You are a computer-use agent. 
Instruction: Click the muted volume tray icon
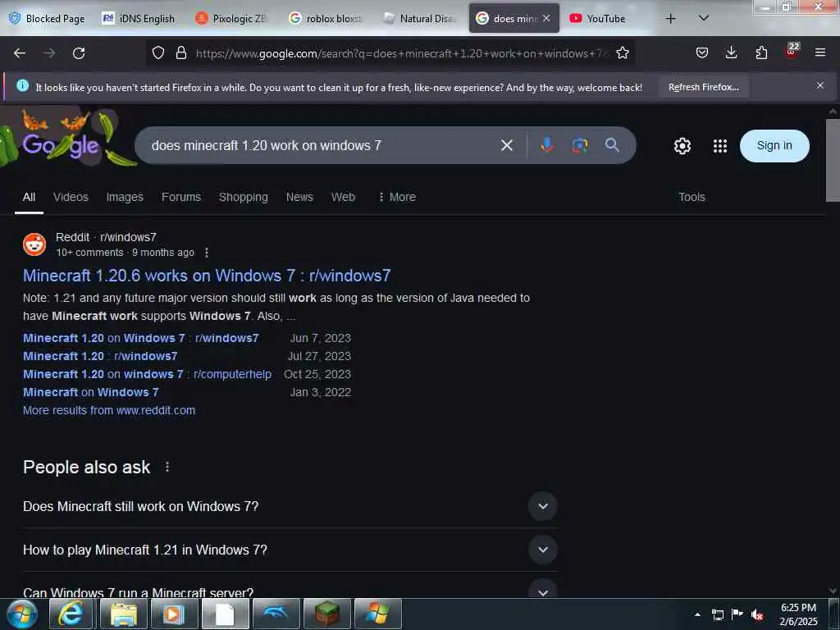click(x=757, y=614)
